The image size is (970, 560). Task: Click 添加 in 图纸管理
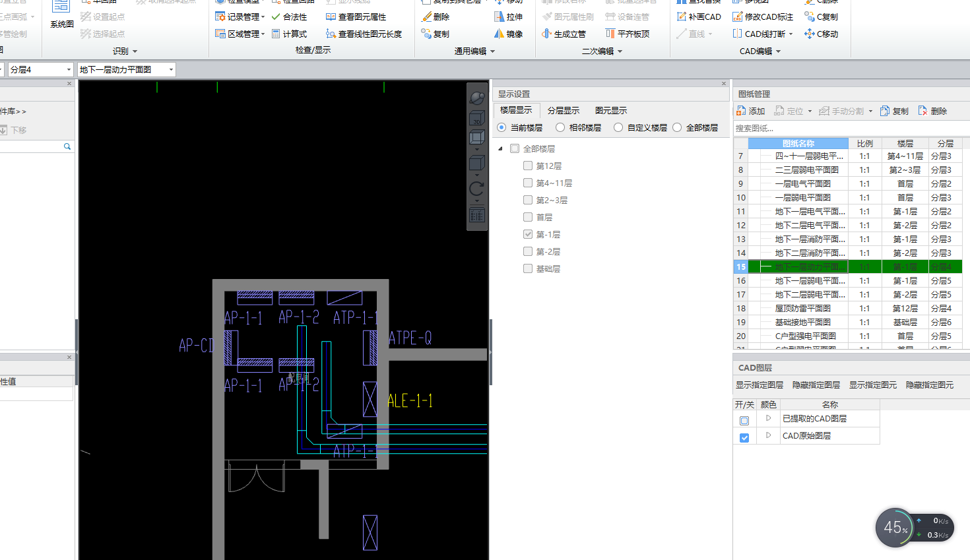pyautogui.click(x=751, y=111)
